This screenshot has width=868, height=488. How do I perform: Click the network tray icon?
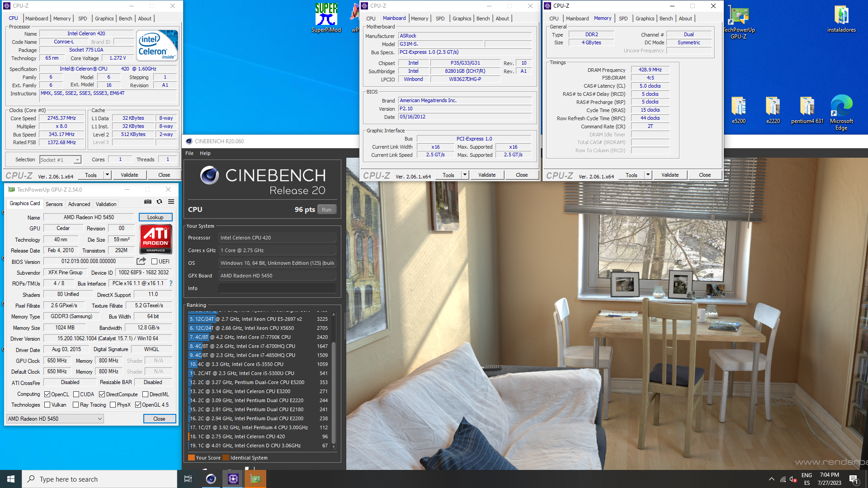pos(783,479)
